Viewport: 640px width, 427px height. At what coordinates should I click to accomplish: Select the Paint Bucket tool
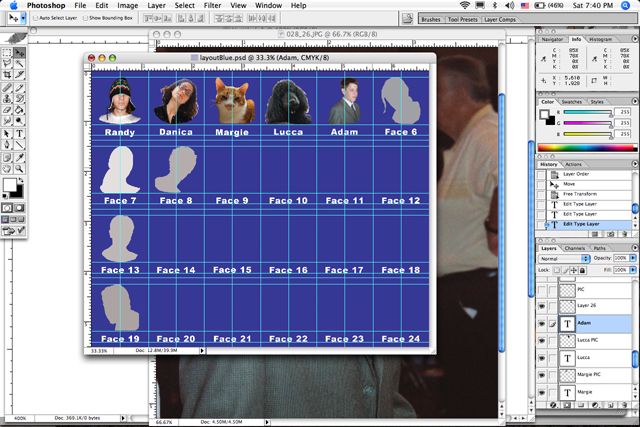coord(19,110)
